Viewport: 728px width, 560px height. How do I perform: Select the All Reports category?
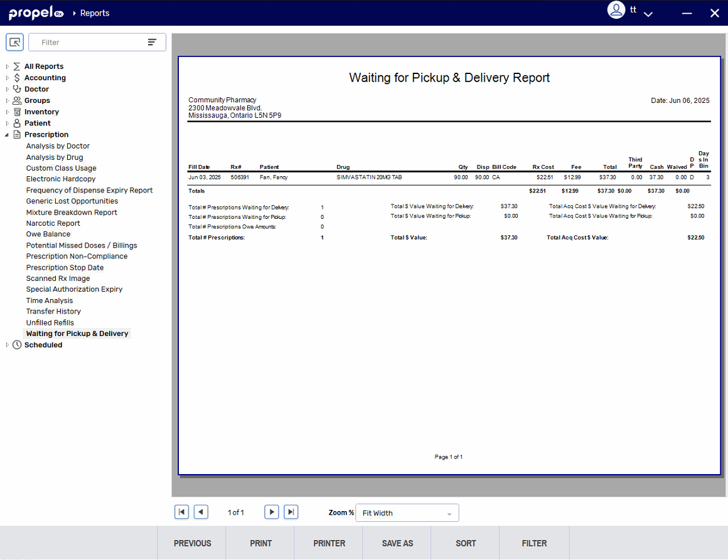click(44, 66)
